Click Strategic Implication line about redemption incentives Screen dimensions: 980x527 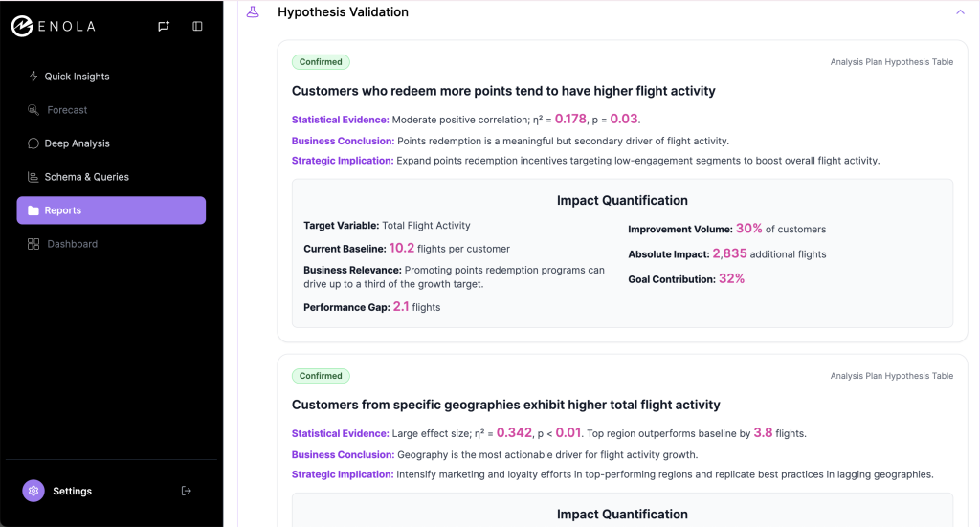point(586,161)
